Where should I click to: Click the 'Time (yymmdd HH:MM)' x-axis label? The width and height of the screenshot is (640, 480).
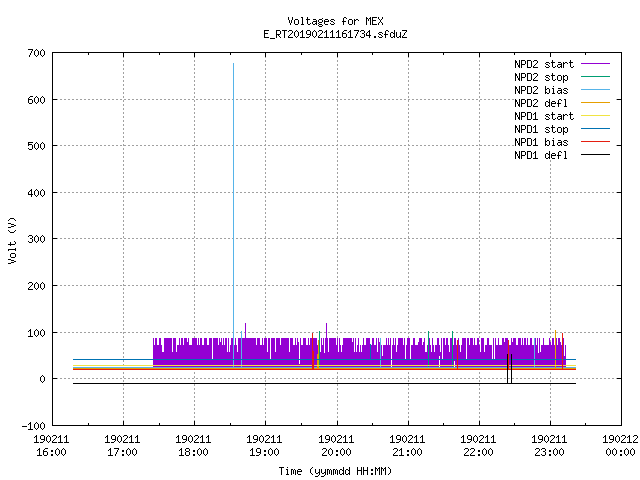coord(335,471)
